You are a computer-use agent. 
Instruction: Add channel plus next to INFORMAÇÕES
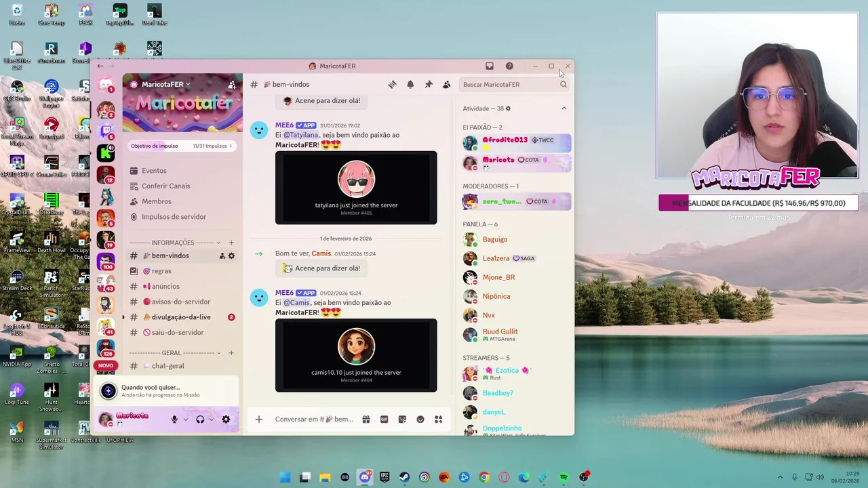(x=231, y=243)
